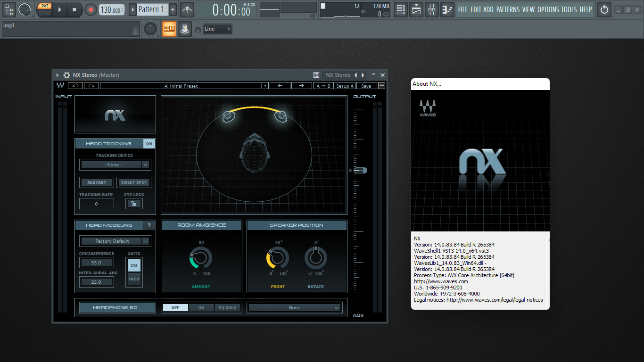The image size is (644, 362).
Task: Open the VIEW menu
Action: (x=528, y=9)
